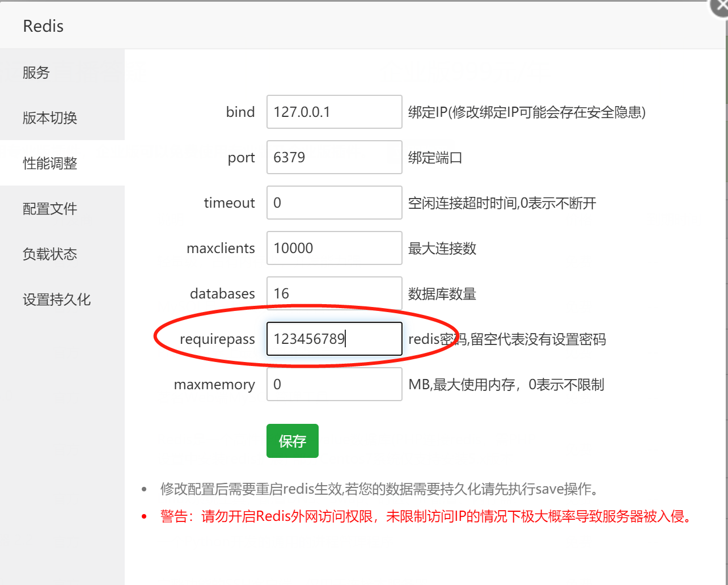Screen dimensions: 728x585
Task: Click the green 保存 button
Action: (x=293, y=441)
